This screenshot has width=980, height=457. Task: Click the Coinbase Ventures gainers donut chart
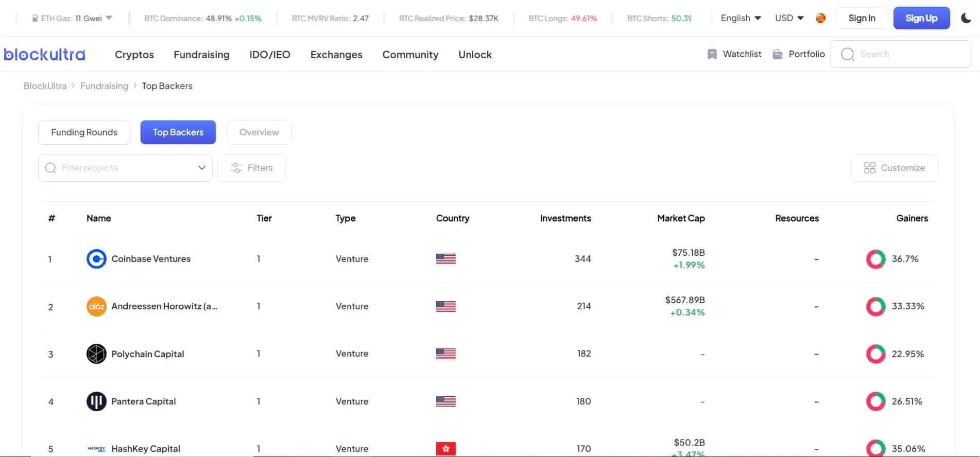pos(875,259)
